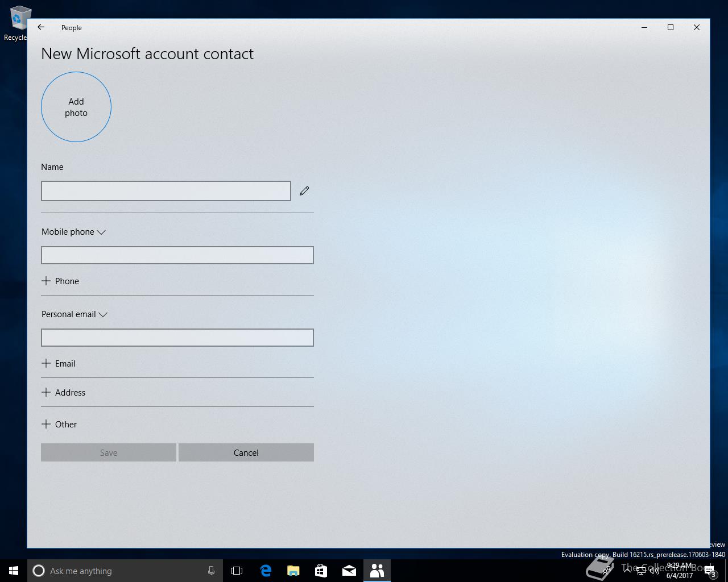Open the Windows Start menu
Screen dimensions: 728x582
[14, 571]
